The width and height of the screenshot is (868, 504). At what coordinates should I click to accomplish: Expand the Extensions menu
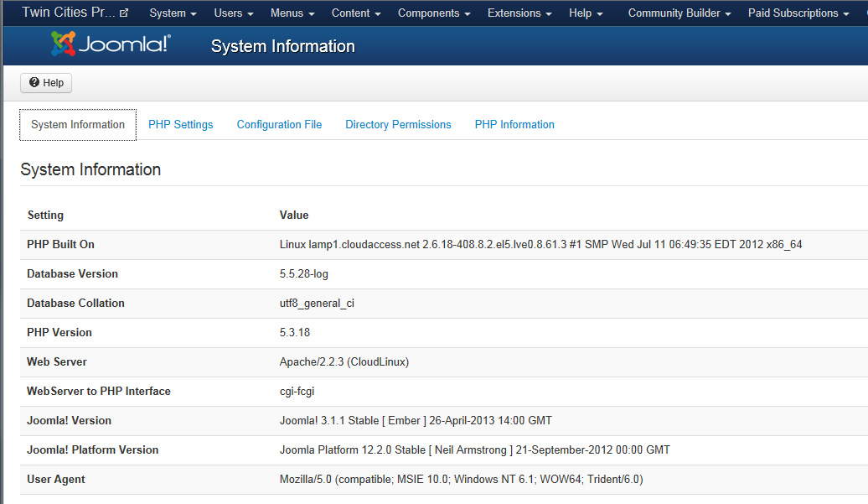(x=519, y=13)
